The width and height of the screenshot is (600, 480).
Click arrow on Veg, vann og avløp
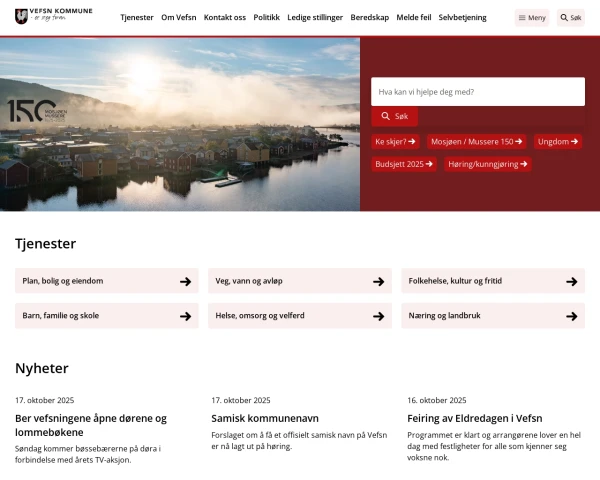[378, 282]
